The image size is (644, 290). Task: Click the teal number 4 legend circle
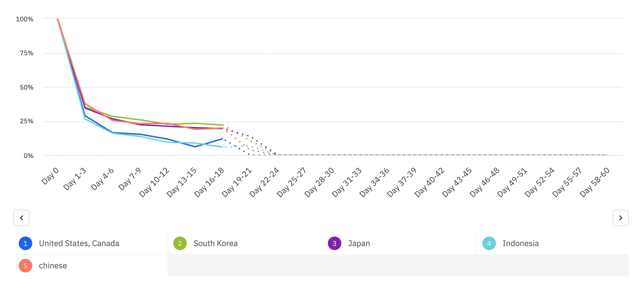(489, 243)
